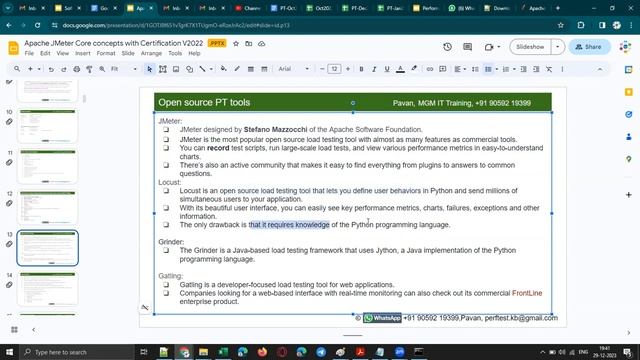Clear text formatting
Viewport: 640px width, 360px height.
549,69
